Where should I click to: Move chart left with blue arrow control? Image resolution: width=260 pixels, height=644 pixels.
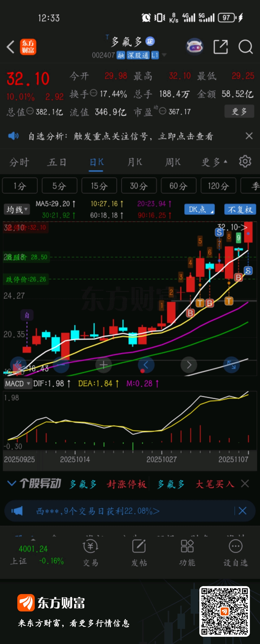tap(146, 365)
